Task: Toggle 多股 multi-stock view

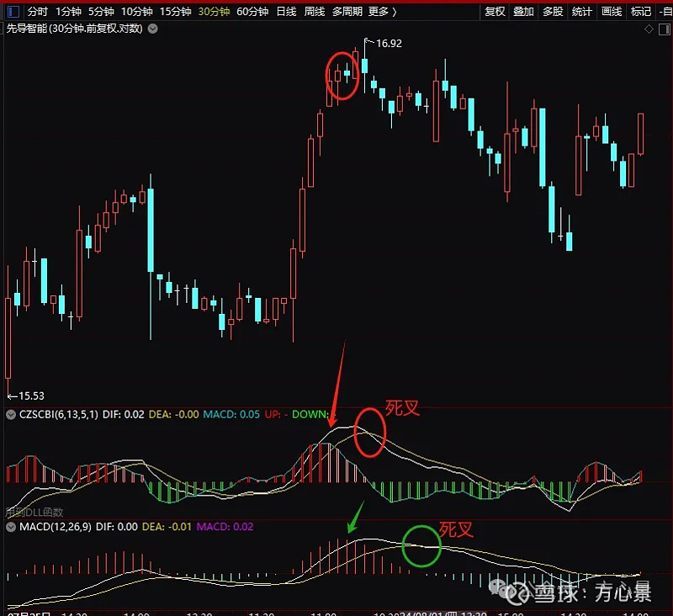Action: click(x=552, y=12)
